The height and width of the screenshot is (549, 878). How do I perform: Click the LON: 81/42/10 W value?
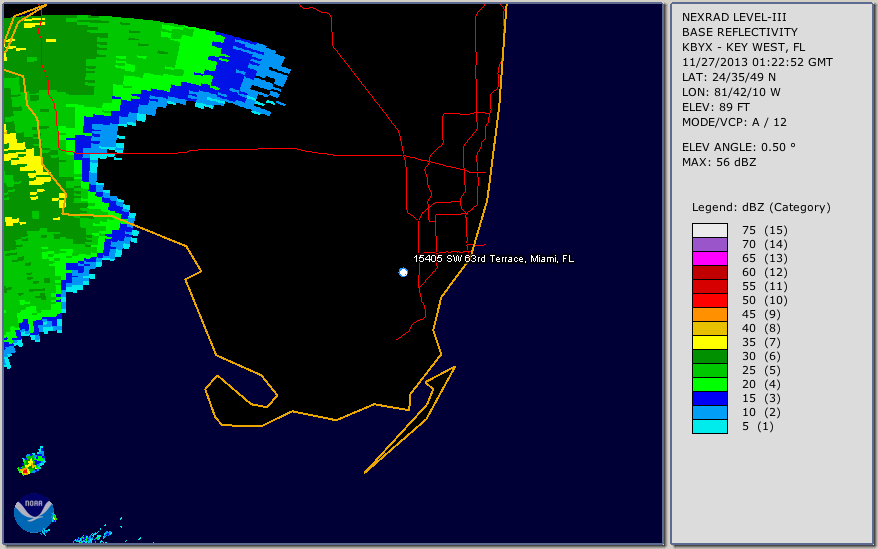pyautogui.click(x=731, y=92)
